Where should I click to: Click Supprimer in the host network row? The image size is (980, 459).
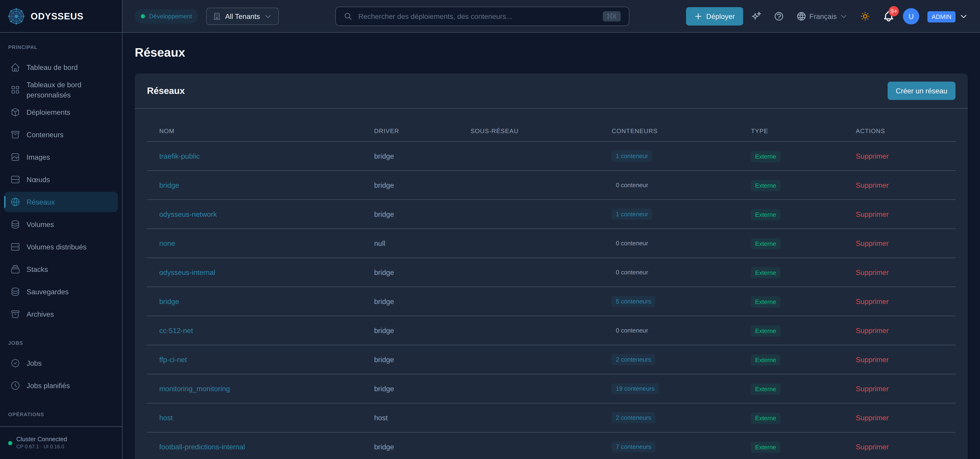(872, 418)
